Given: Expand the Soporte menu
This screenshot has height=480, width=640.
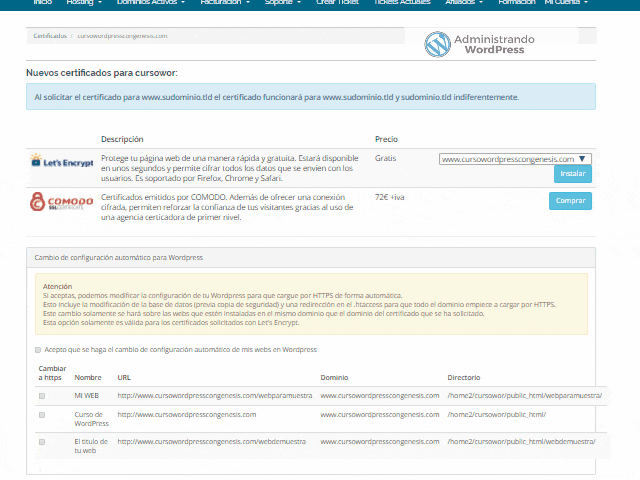Looking at the screenshot, I should (x=282, y=2).
